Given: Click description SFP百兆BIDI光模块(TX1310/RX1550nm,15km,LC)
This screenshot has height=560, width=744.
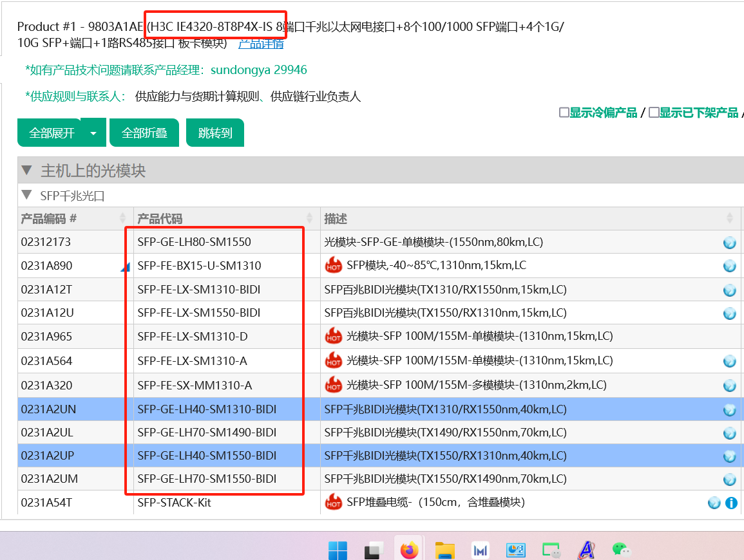Looking at the screenshot, I should coord(446,289).
